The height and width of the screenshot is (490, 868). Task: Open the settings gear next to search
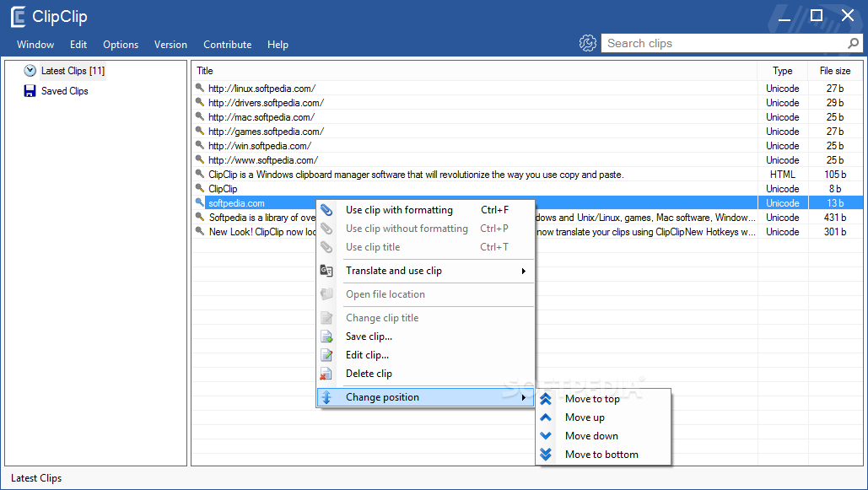point(587,43)
